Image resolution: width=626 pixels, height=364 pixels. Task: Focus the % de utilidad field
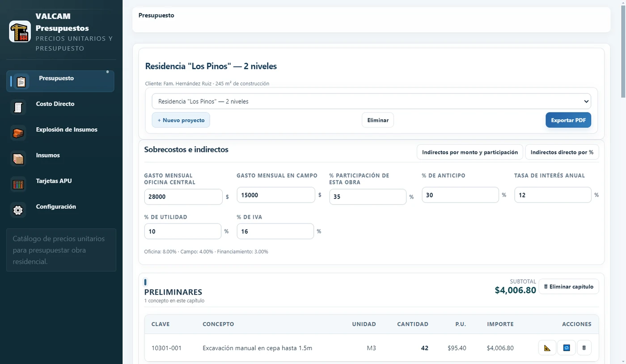183,231
